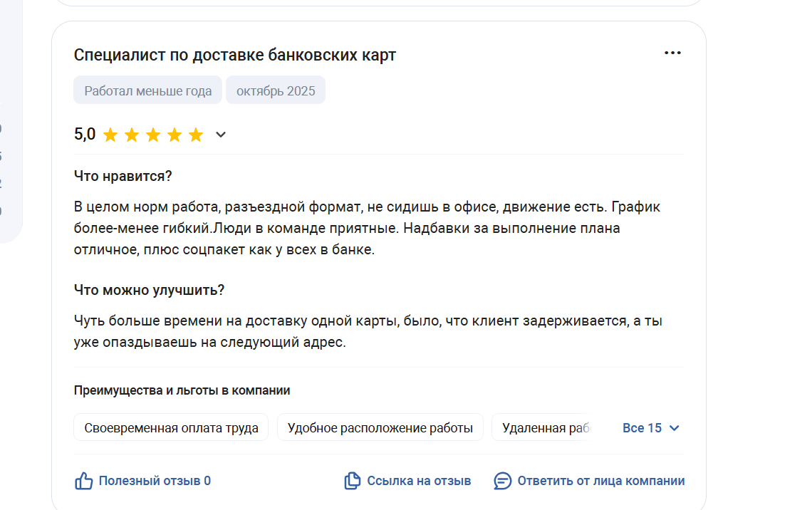The height and width of the screenshot is (510, 812).
Task: Expand the rating breakdown chevron next to stars
Action: [221, 135]
